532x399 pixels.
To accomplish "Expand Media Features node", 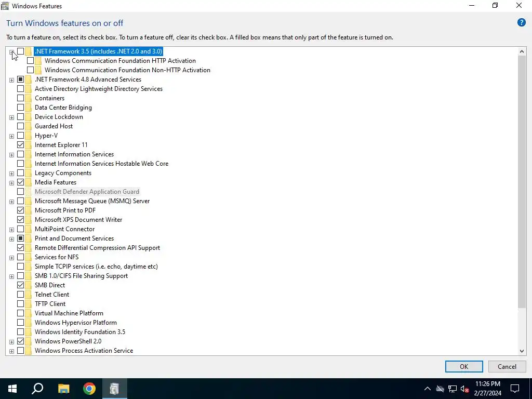I will pos(11,183).
